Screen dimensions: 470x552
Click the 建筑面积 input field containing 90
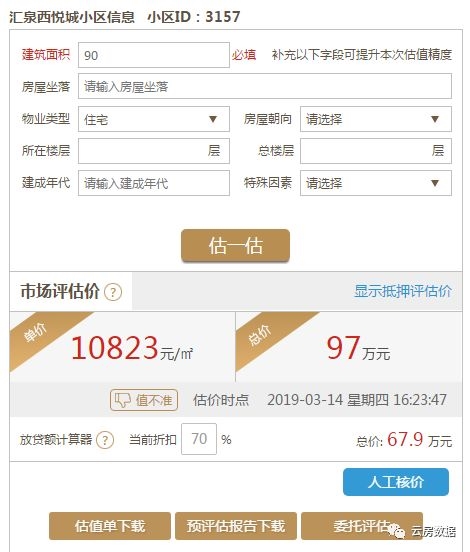(154, 55)
